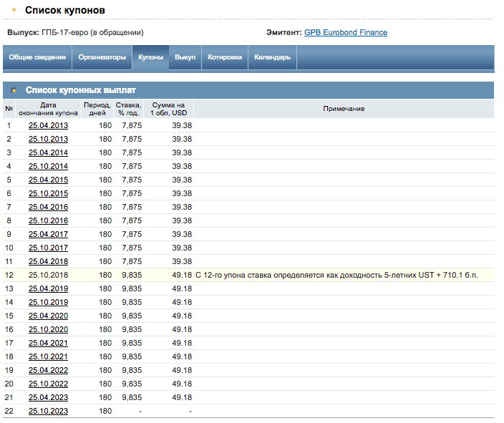
Task: Open coupon date 25.10.2021
Action: 48,356
